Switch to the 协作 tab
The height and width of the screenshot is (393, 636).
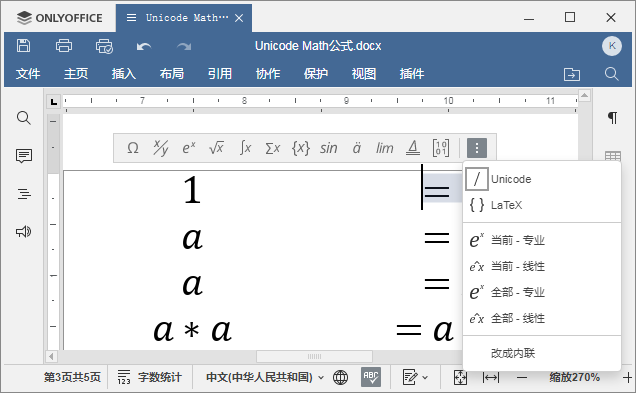(x=268, y=74)
